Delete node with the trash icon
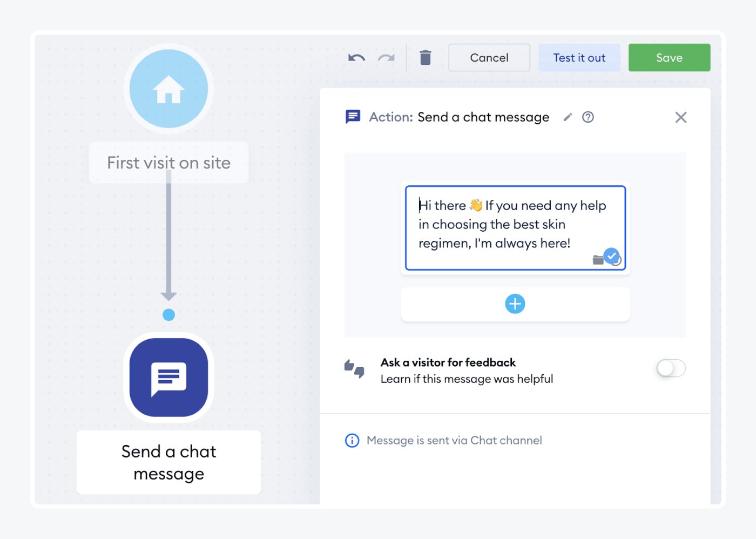The image size is (756, 539). tap(426, 57)
